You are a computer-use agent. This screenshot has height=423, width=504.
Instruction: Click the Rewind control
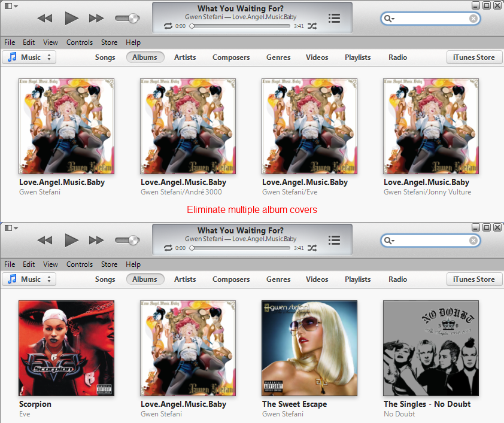point(44,18)
